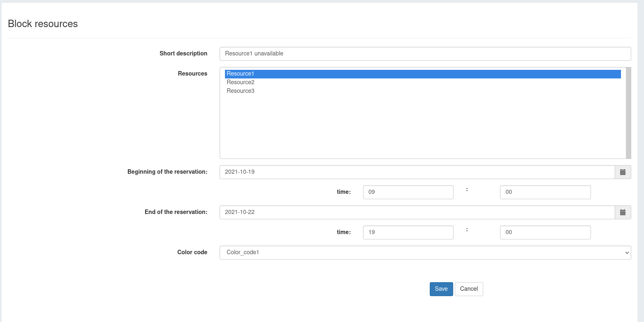Viewport: 644px width, 322px height.
Task: Focus the beginning time hour field 09
Action: [x=408, y=192]
